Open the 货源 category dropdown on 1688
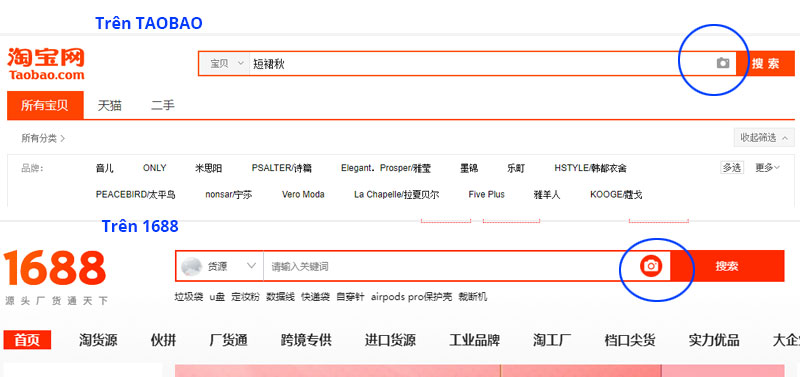This screenshot has height=377, width=800. 220,266
